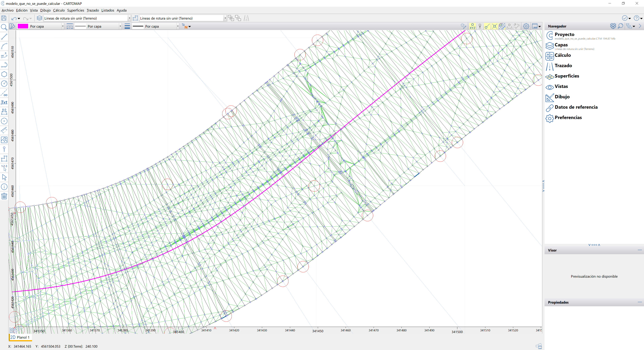The image size is (644, 350).
Task: Open the line width Por capa dropdown
Action: click(x=178, y=26)
